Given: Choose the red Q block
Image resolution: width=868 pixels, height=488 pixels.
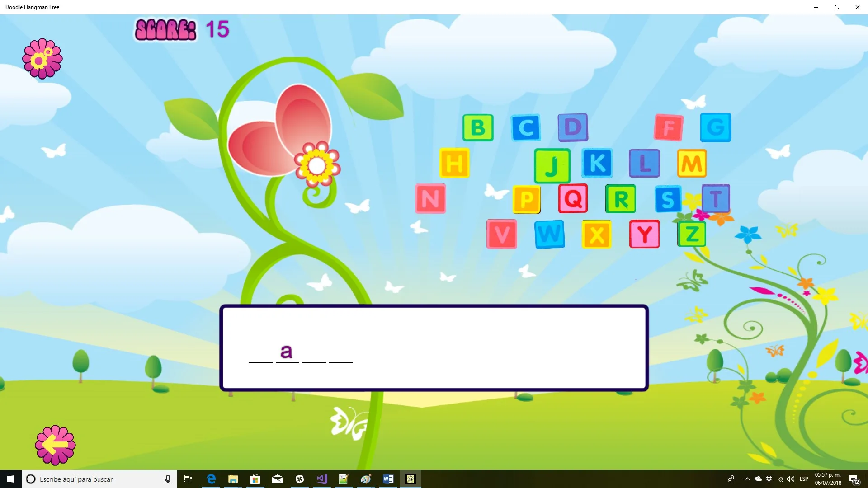Looking at the screenshot, I should (x=573, y=198).
